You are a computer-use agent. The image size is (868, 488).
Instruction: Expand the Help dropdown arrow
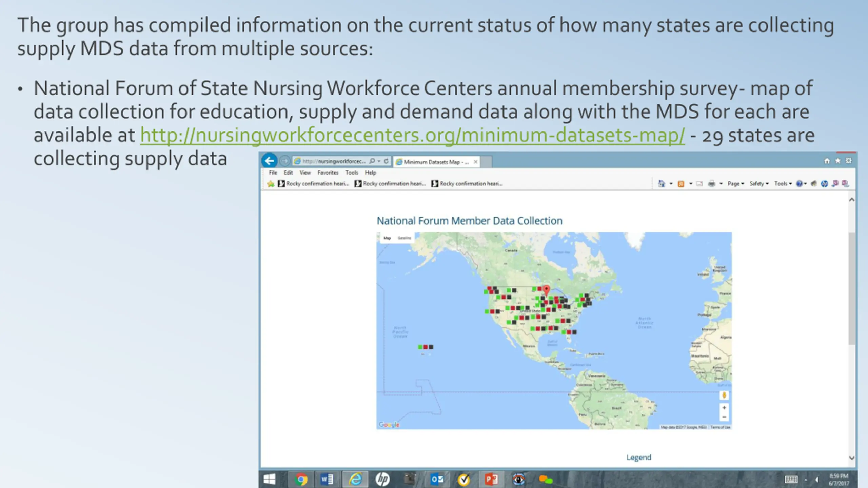click(x=805, y=184)
